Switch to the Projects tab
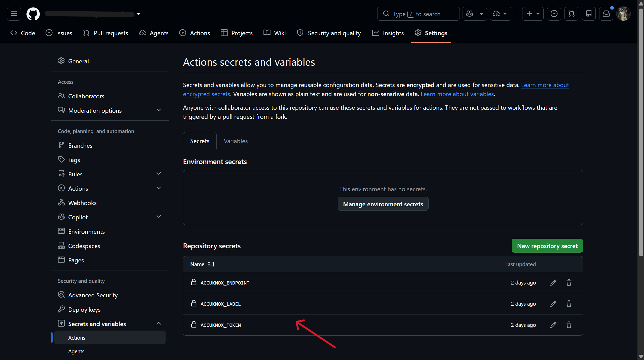Screen dimensions: 644x360 pyautogui.click(x=237, y=33)
